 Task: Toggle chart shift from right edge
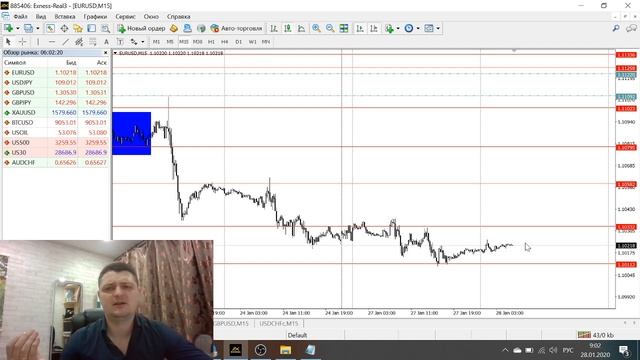(373, 28)
